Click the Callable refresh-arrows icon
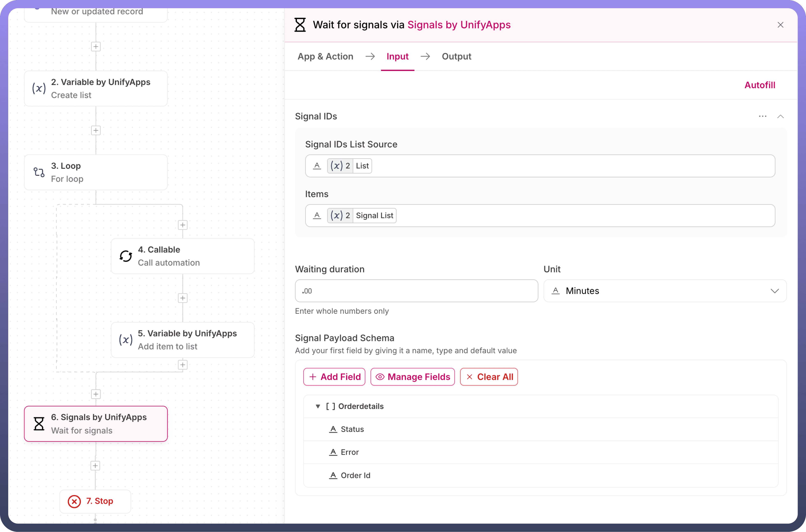Screen dimensions: 806x532 [126, 256]
